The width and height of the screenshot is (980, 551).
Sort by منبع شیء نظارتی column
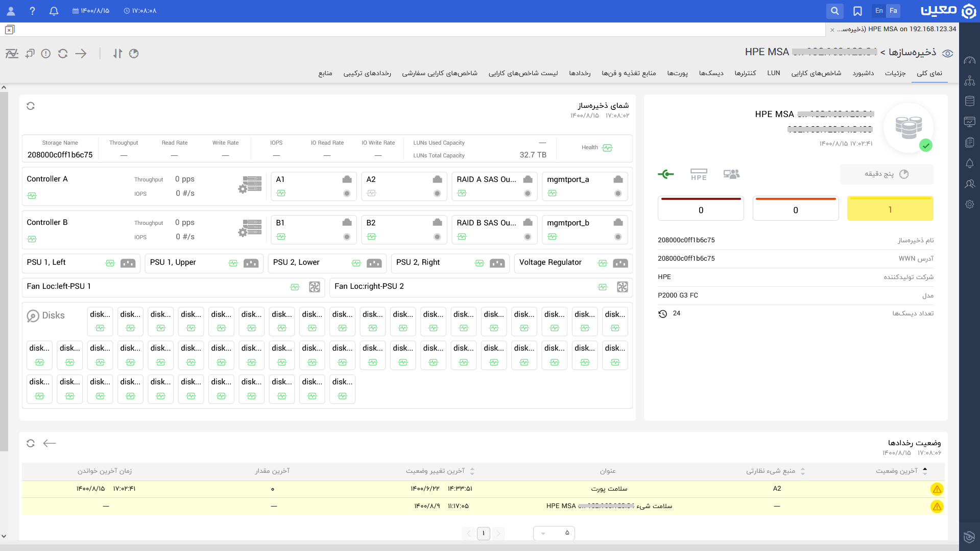coord(803,471)
